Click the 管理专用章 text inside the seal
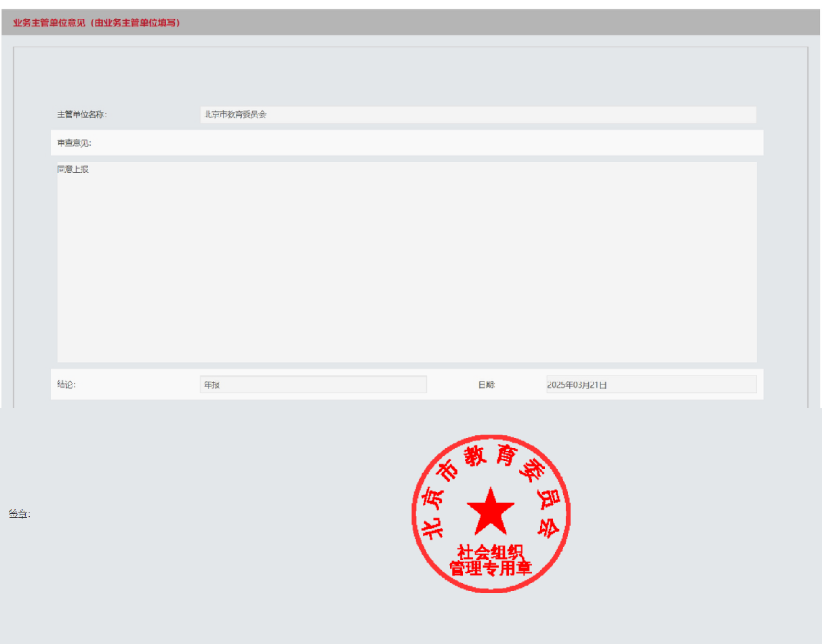 [491, 568]
